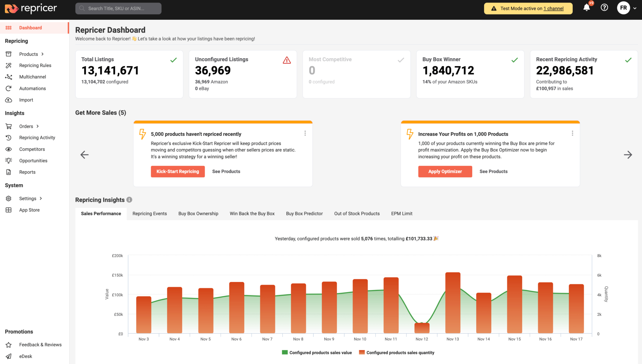
Task: Open the Buy Box Predictor tab
Action: 304,213
